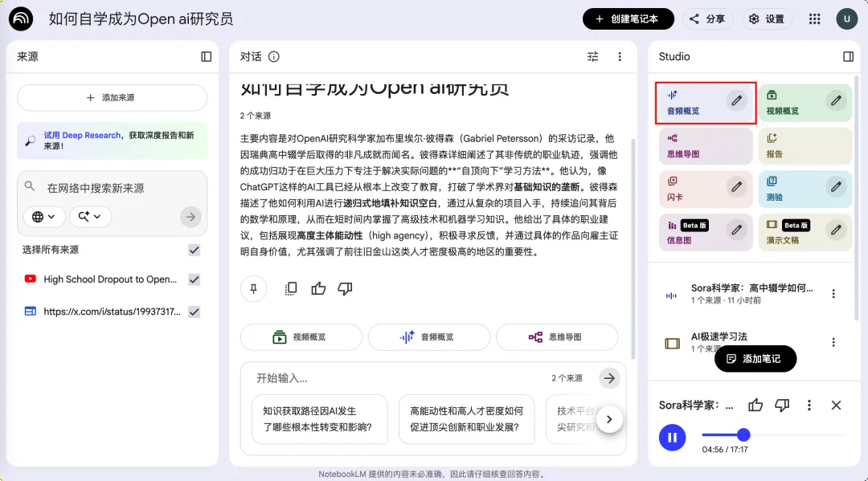
Task: Expand more suggested questions with the chevron
Action: point(610,418)
